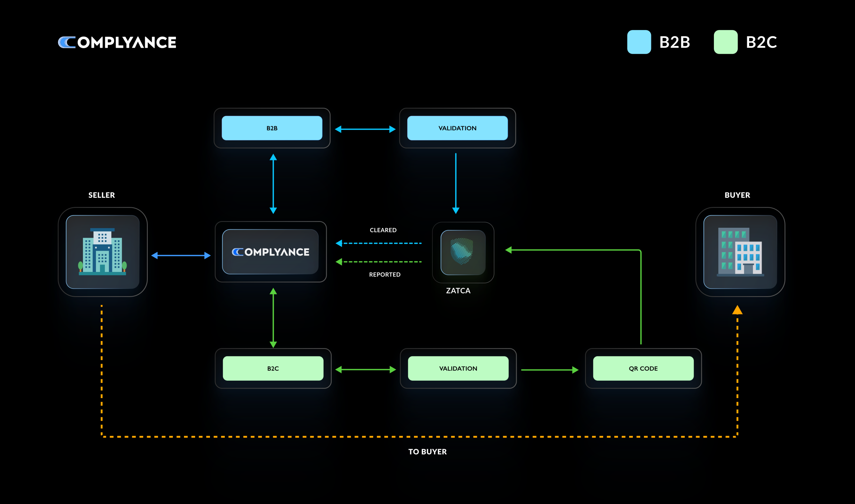Screen dimensions: 855x504
Task: Click the green VALIDATION box
Action: [458, 368]
